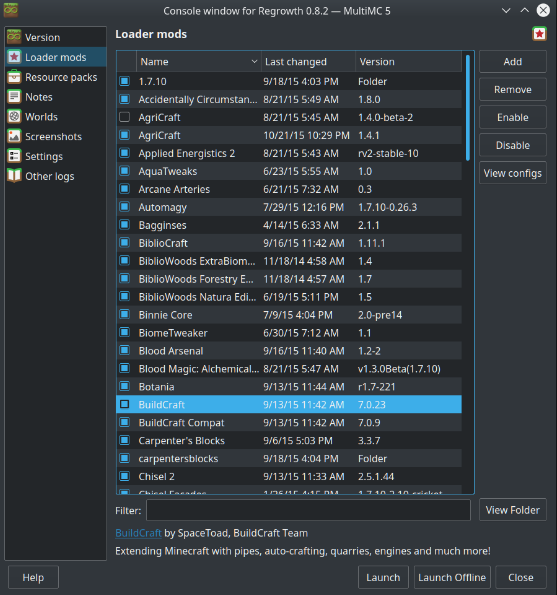557x595 pixels.
Task: Click the mod list vertical scrollbar thumb
Action: tap(467, 107)
